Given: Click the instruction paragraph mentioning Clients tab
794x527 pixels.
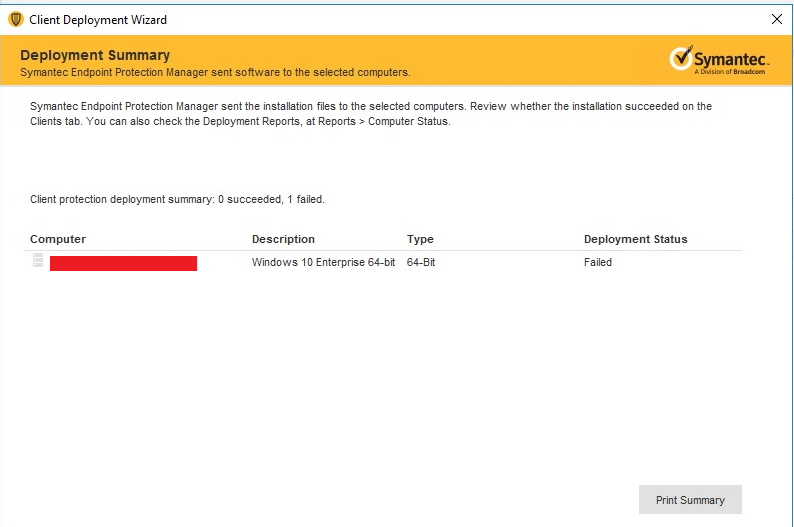Looking at the screenshot, I should pos(370,113).
